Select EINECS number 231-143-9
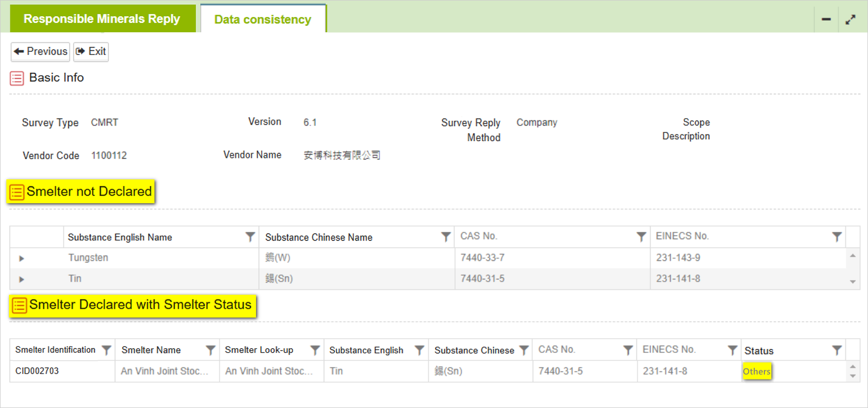The height and width of the screenshot is (408, 868). (678, 258)
